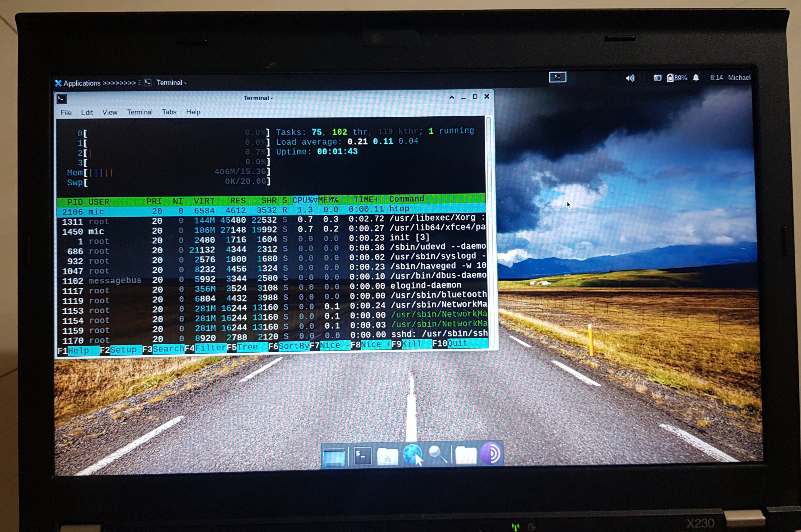This screenshot has height=532, width=801.
Task: Open the Applications menu
Action: click(x=81, y=83)
